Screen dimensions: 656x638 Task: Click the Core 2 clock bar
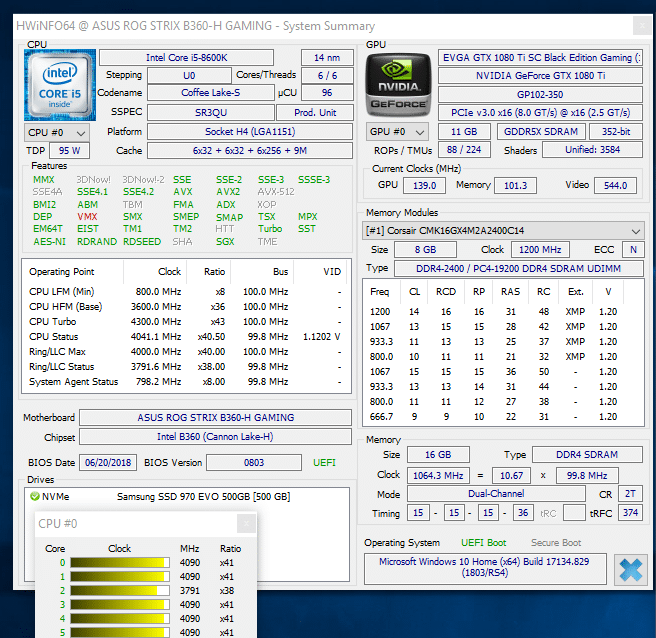tap(119, 590)
